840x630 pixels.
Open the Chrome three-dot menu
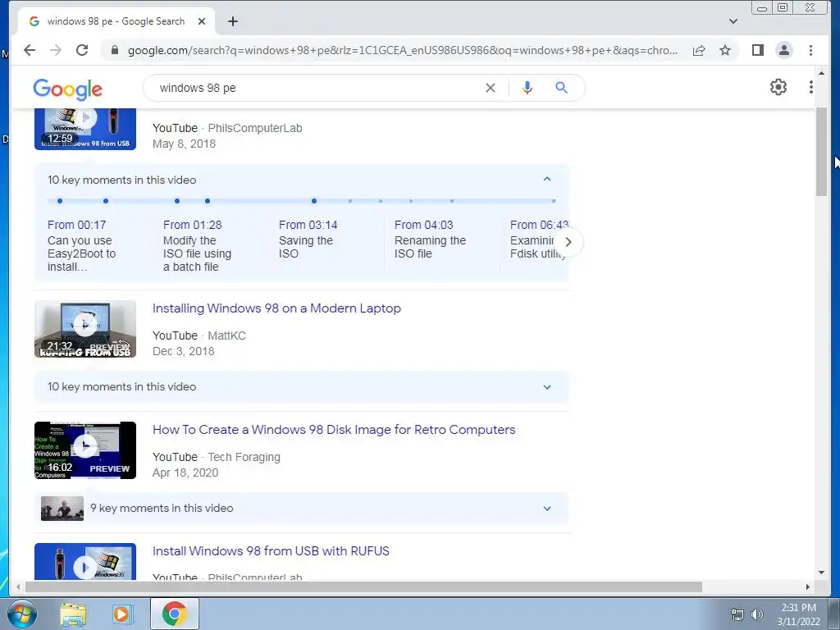810,50
